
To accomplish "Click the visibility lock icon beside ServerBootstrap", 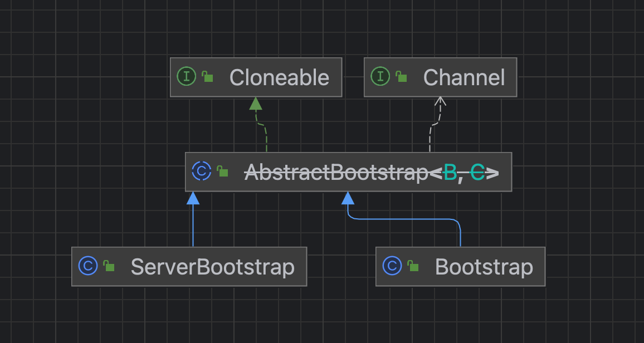I will tap(109, 266).
